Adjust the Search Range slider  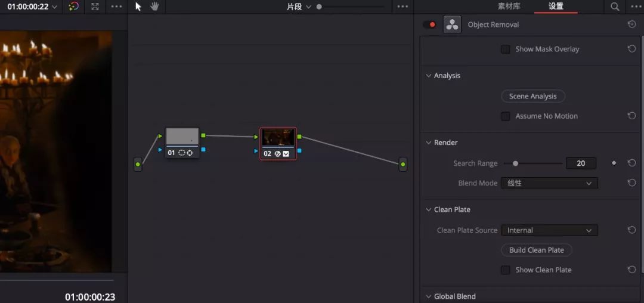515,163
